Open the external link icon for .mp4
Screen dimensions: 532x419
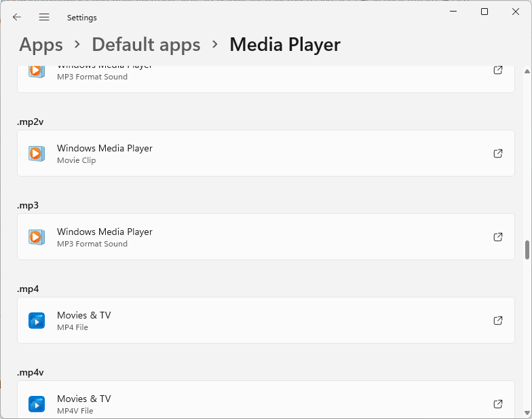point(498,321)
